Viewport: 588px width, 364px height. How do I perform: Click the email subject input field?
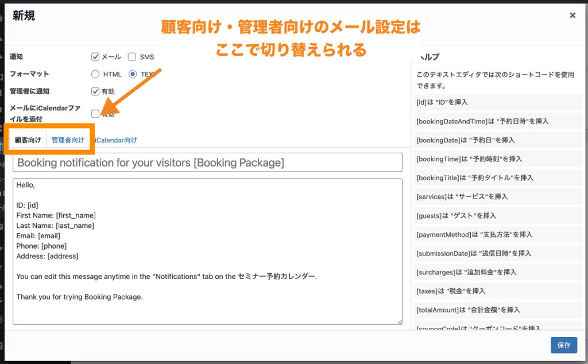click(x=207, y=162)
